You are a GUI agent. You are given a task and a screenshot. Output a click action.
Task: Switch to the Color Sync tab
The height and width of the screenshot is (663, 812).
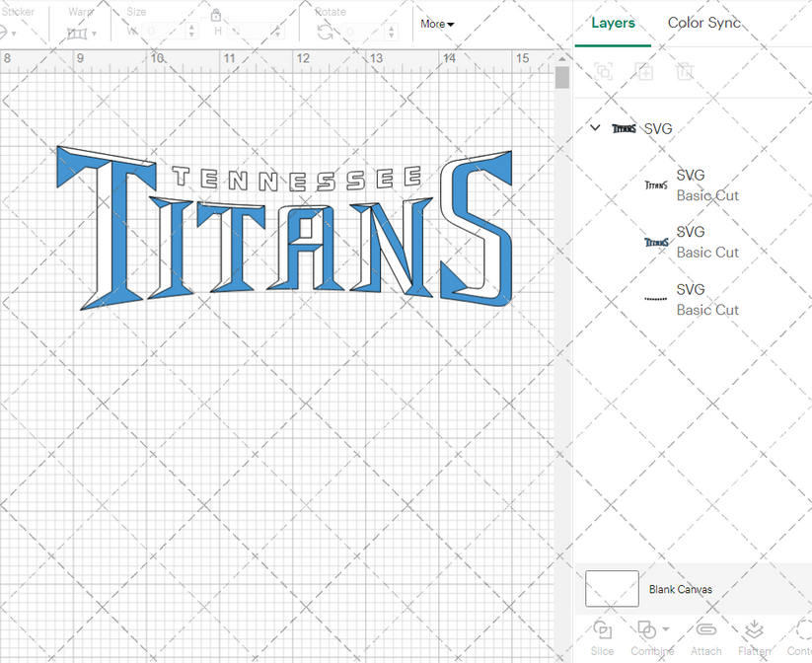(x=704, y=23)
